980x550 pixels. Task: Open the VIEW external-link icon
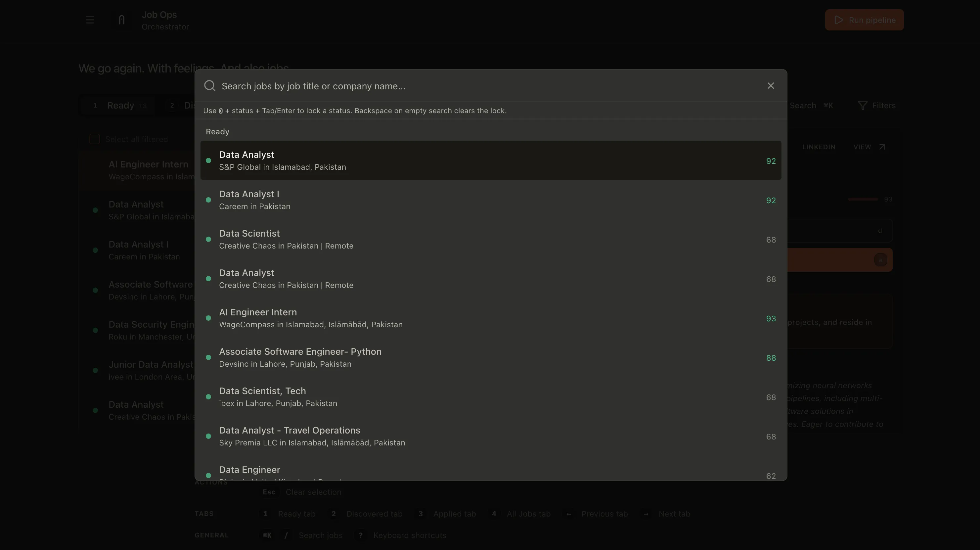tap(881, 147)
